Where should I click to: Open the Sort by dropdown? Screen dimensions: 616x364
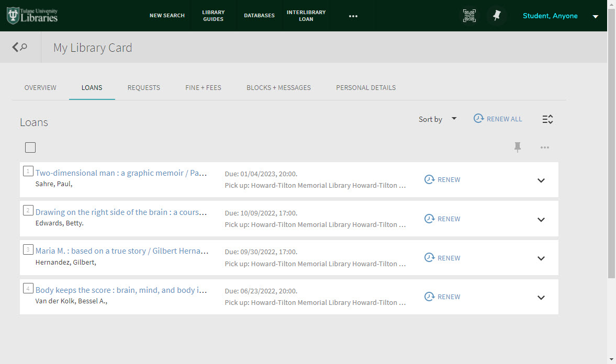[x=438, y=119]
